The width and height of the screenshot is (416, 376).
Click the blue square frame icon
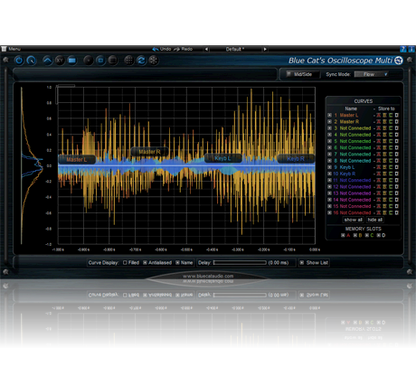point(100,60)
